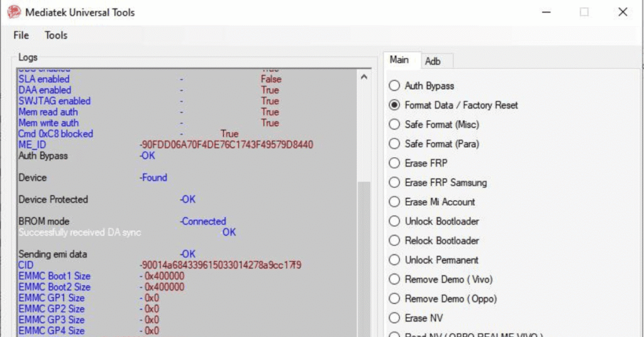Select the Erase FRP Samsung option

438,182
